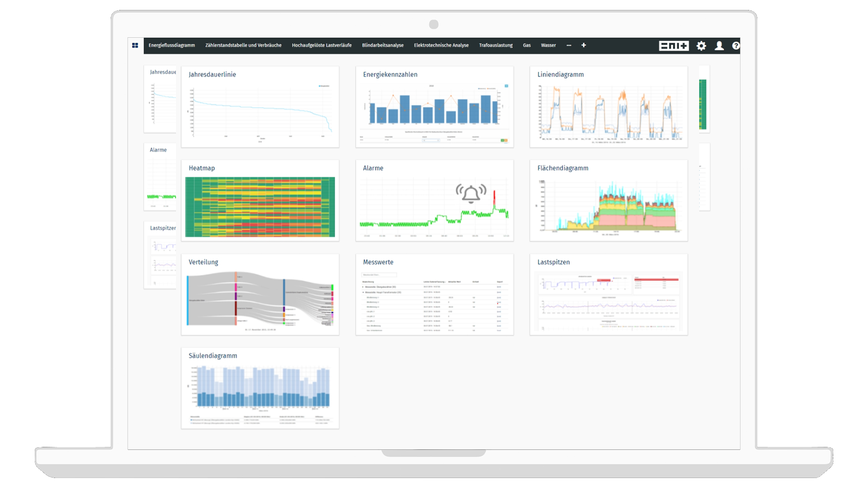Open settings via the gear icon
This screenshot has height=488, width=868.
(x=701, y=46)
